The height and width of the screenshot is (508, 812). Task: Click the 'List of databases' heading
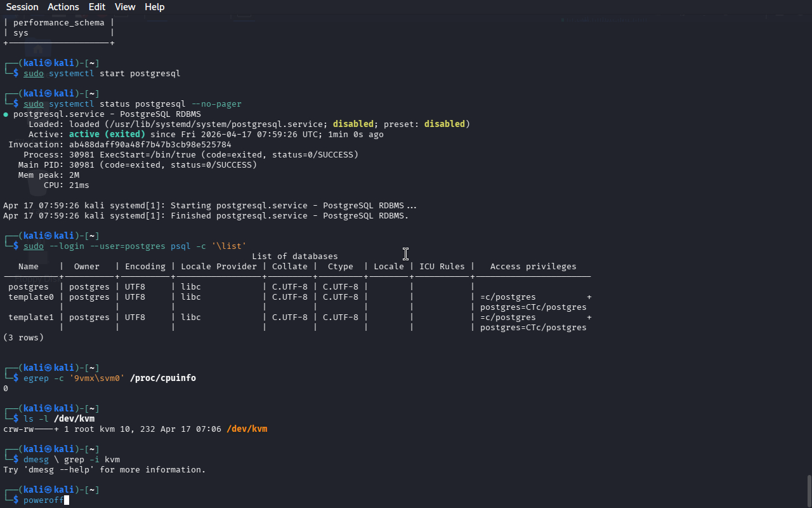tap(294, 257)
